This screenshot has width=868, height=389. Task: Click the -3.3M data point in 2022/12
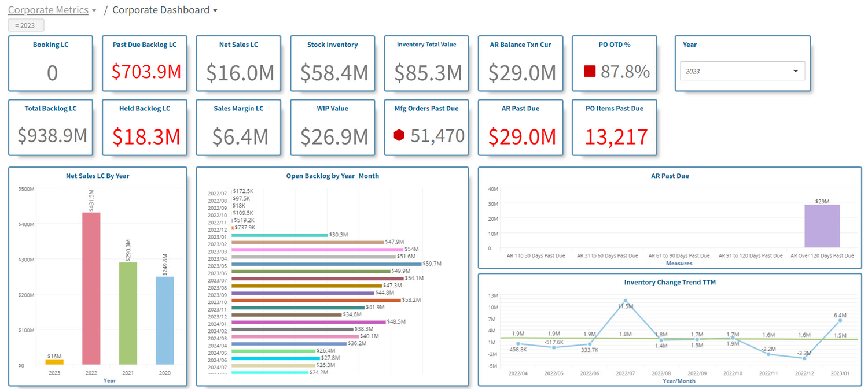click(804, 358)
